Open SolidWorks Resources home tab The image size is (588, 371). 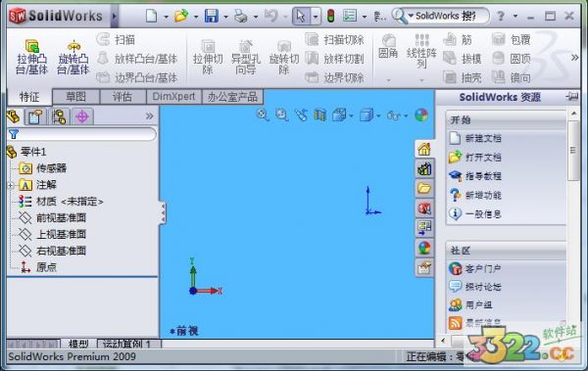(x=424, y=149)
